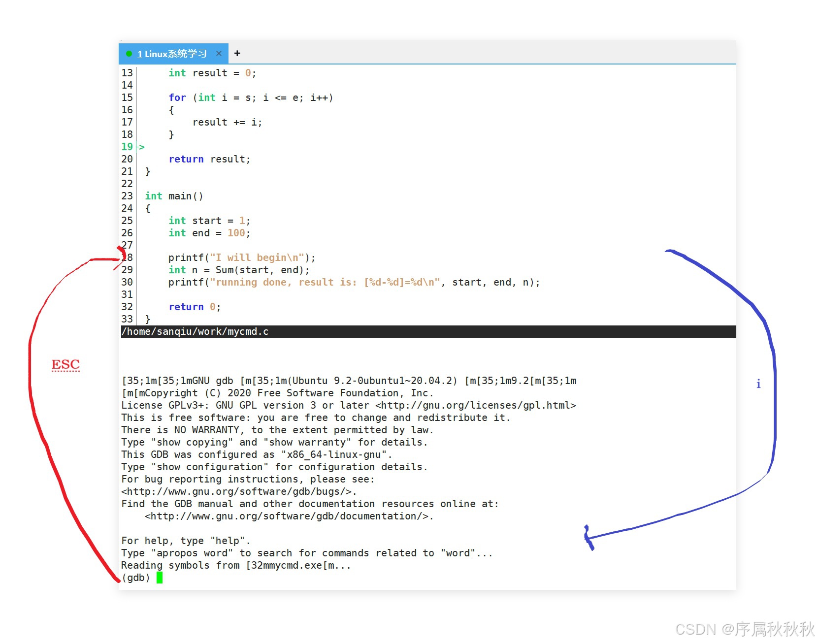Click the Copyright (C) 2020 line
Viewport: 817px width, 644px height.
[277, 393]
